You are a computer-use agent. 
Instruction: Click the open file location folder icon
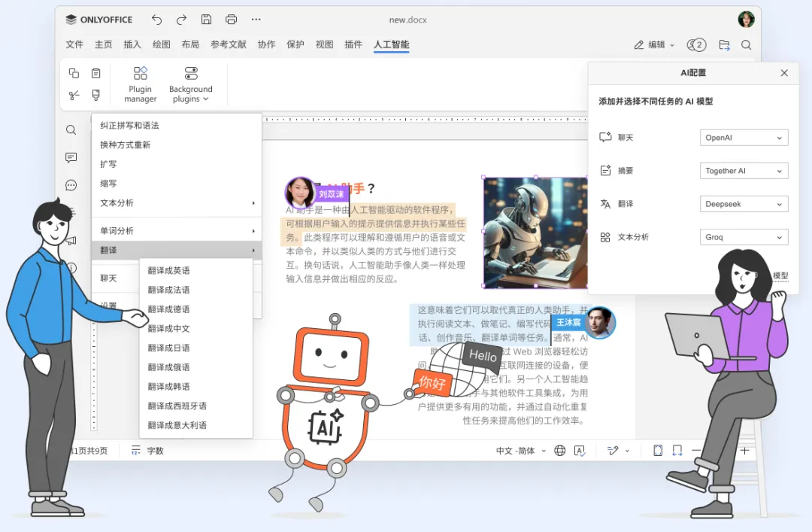coord(725,45)
